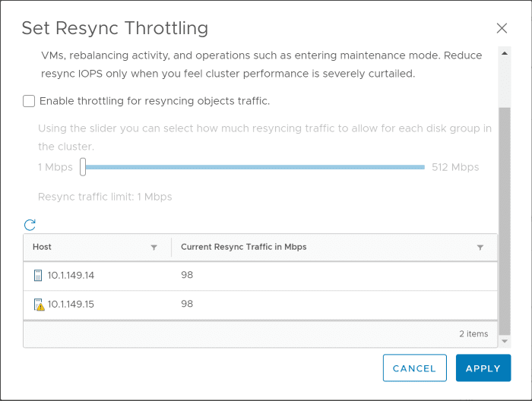Select host 10.1.149.15

pos(71,304)
